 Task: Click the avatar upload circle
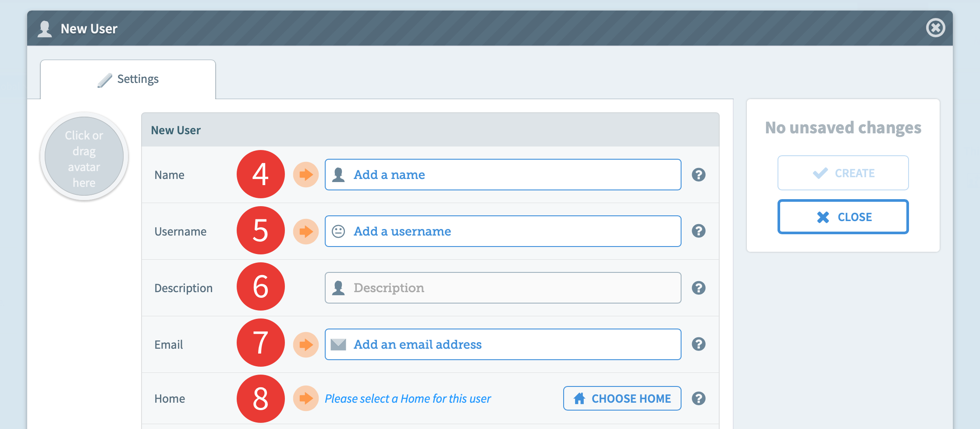(84, 157)
